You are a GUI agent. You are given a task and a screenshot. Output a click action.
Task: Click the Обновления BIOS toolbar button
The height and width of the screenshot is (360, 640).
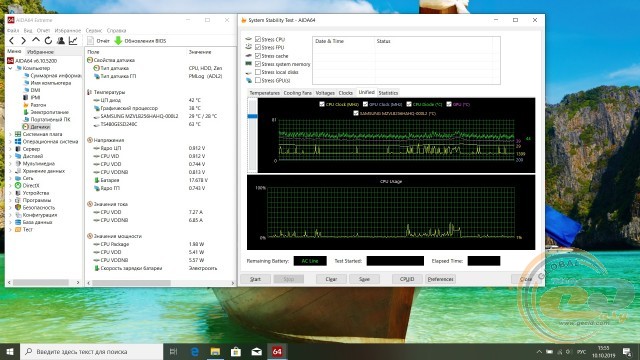pyautogui.click(x=140, y=41)
